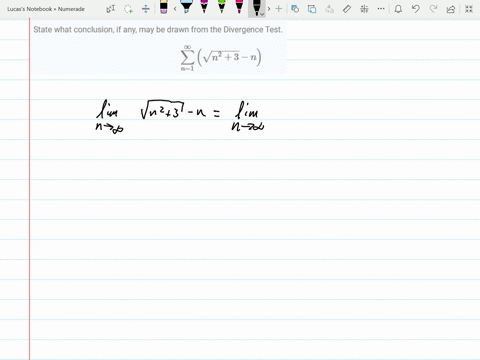480x360 pixels.
Task: Select the eraser tool
Action: [x=164, y=7]
